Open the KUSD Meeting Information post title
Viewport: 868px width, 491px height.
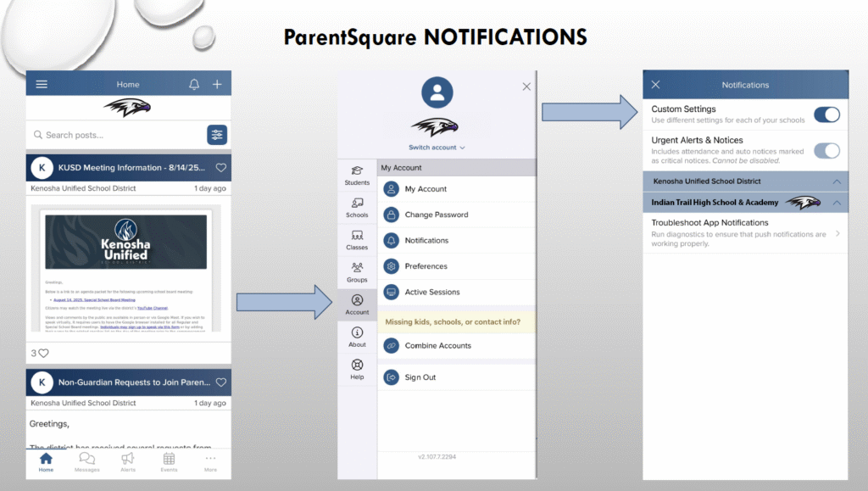click(x=131, y=168)
